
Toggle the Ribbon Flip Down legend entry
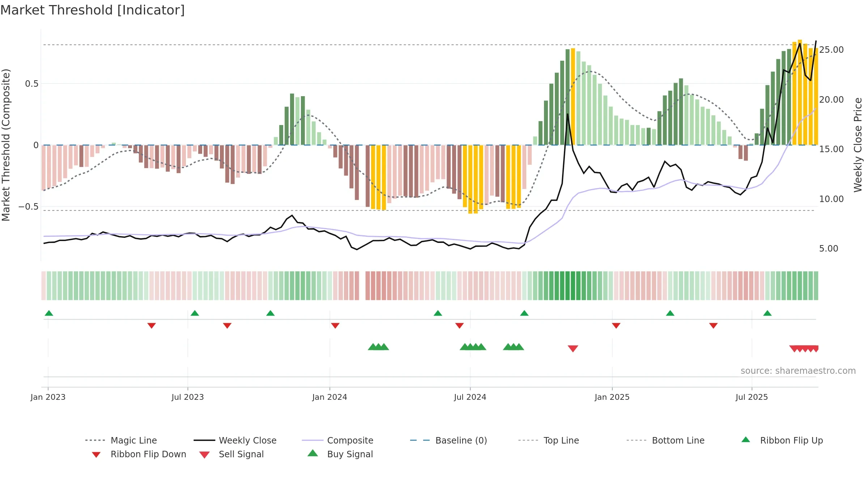coord(139,454)
